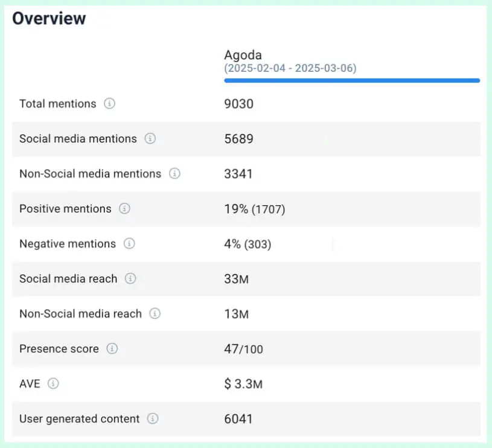492x448 pixels.
Task: Open info icon beside Social media mentions
Action: 150,138
